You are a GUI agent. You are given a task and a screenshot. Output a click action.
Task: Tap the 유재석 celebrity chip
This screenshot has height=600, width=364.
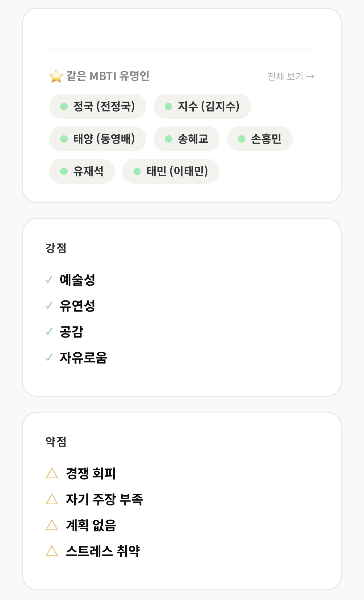[x=82, y=171]
